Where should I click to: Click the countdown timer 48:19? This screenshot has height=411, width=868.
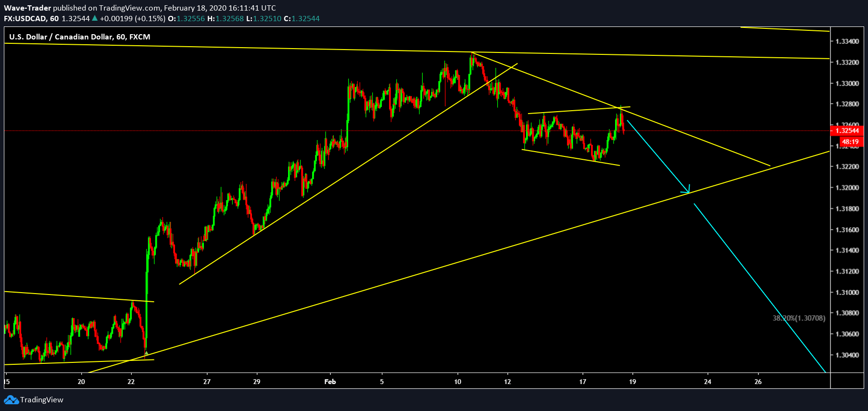click(x=850, y=142)
